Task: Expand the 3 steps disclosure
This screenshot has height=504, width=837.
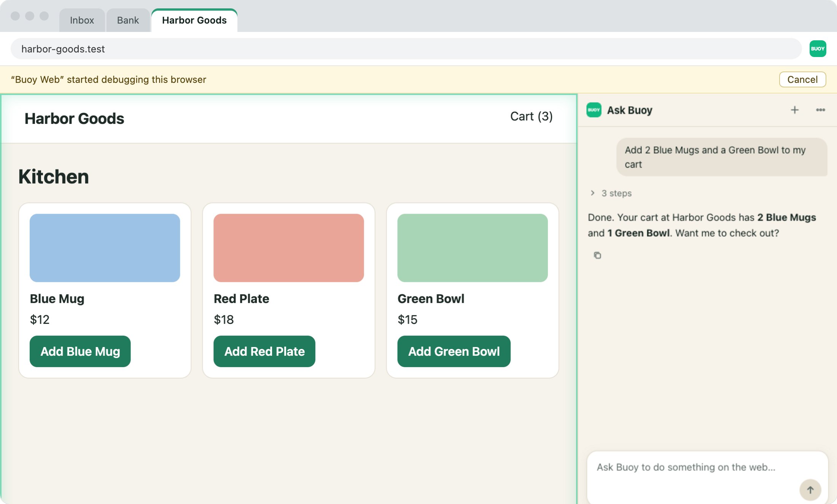Action: [611, 193]
